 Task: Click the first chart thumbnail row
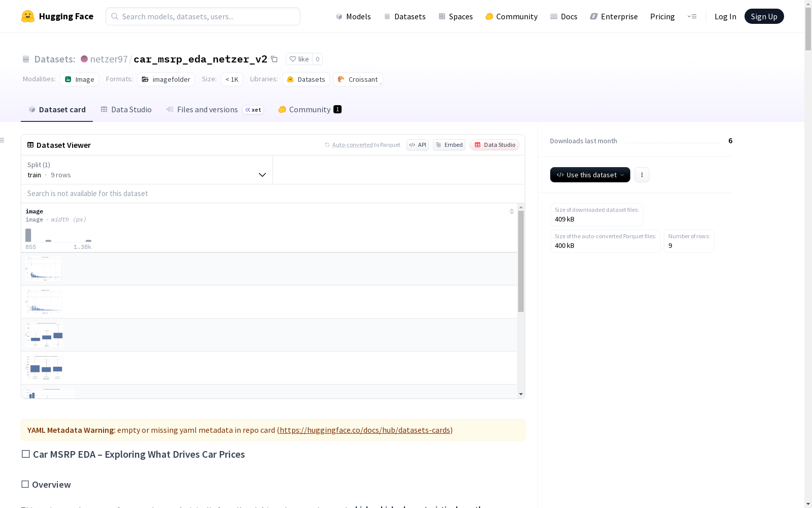click(269, 269)
